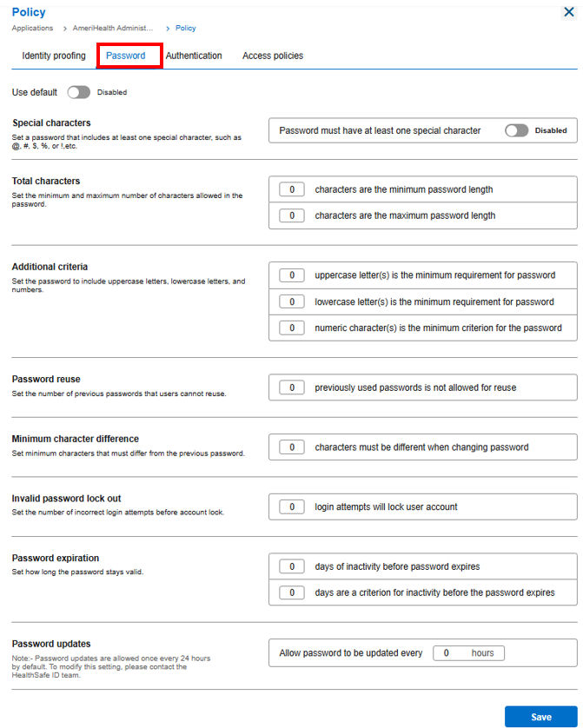The height and width of the screenshot is (728, 583).
Task: Go to Applications in the breadcrumb
Action: 32,28
